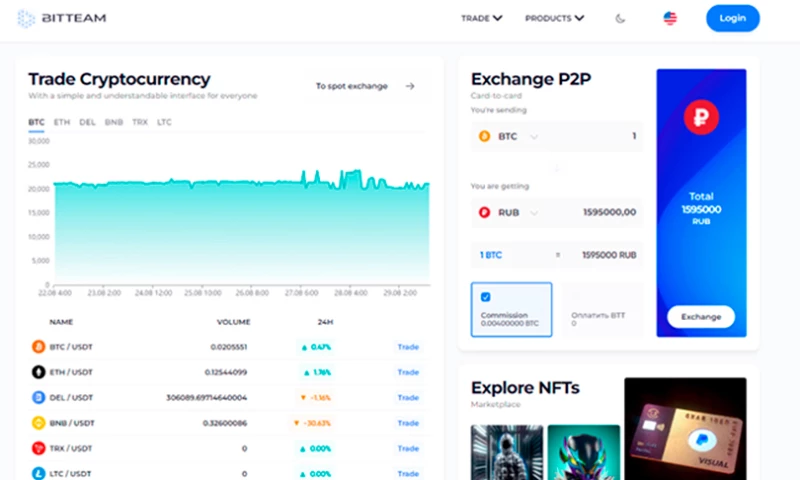Click the -30.63% change for BNB / USDT
Screen dimensions: 800x480
click(x=313, y=423)
